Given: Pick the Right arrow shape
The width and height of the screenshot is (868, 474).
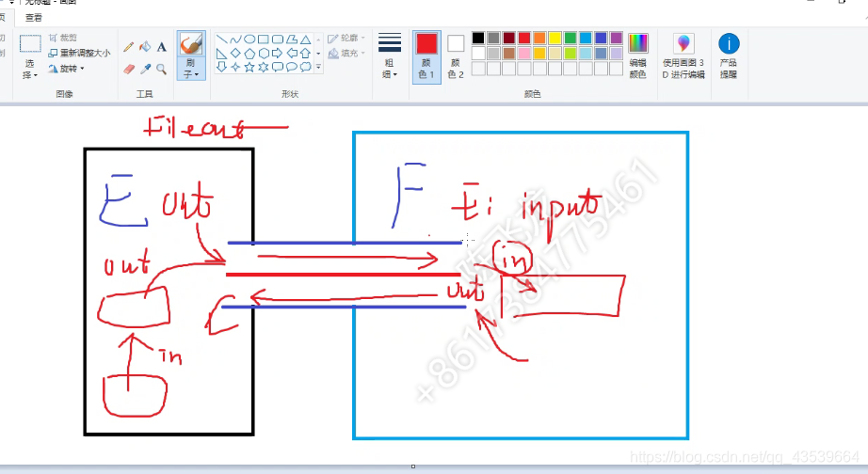Looking at the screenshot, I should click(278, 53).
